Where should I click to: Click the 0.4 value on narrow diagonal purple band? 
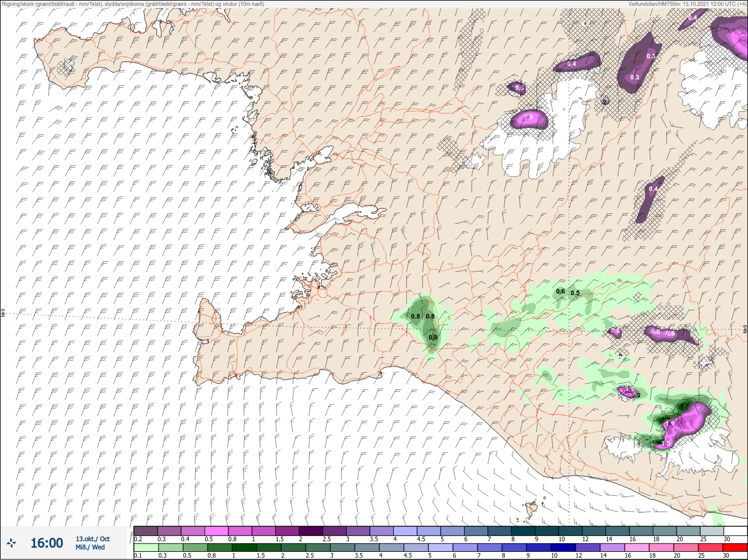click(653, 189)
